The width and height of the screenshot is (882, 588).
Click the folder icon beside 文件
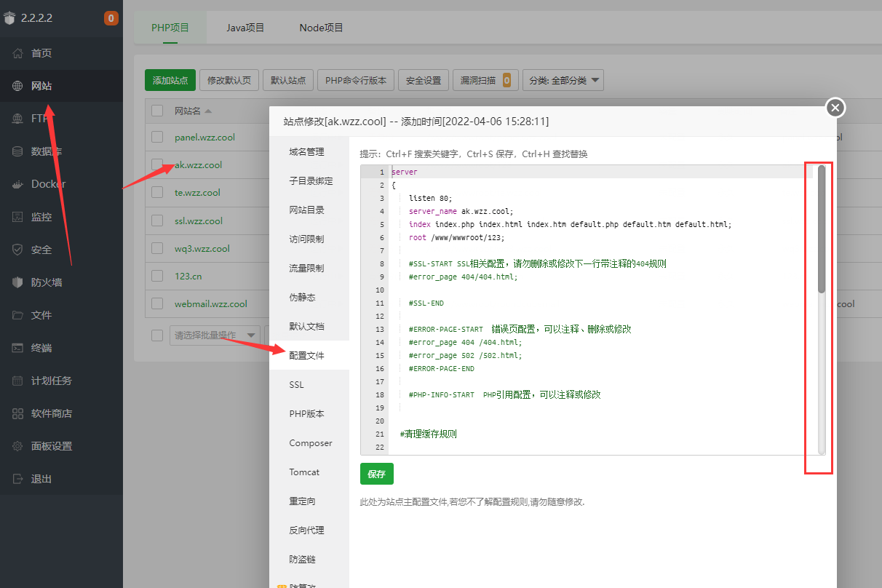click(18, 315)
